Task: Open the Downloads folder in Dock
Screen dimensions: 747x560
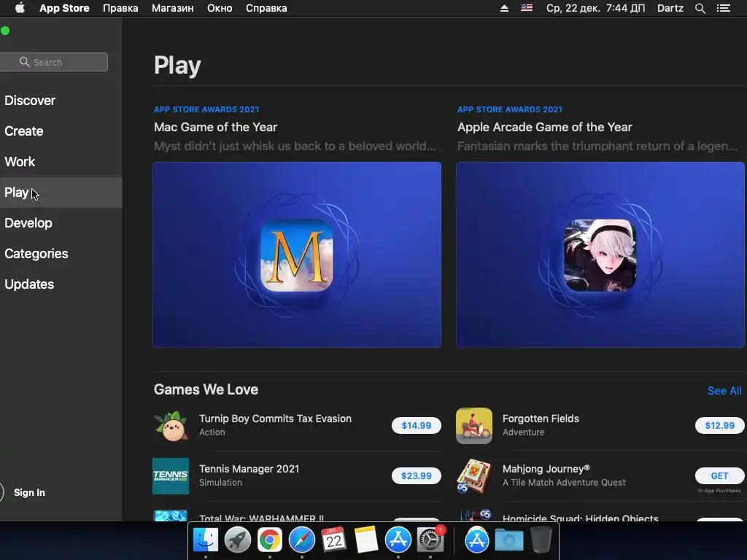Action: pos(508,540)
